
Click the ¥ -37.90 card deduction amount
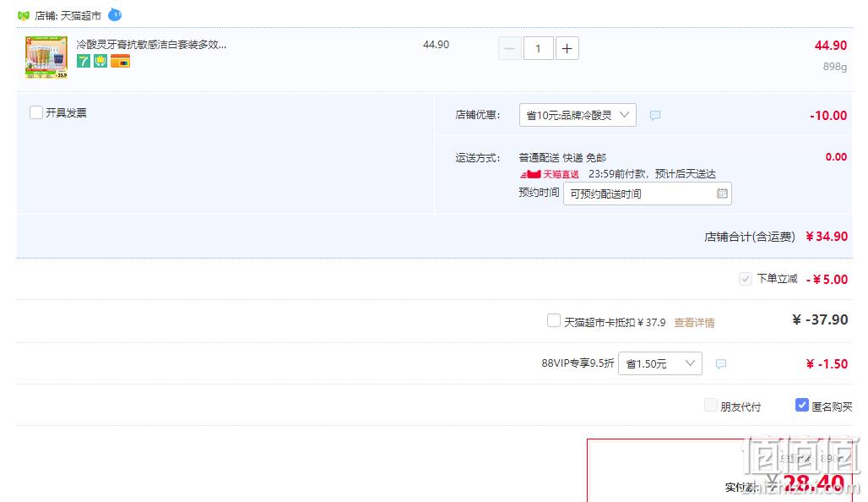pos(820,319)
